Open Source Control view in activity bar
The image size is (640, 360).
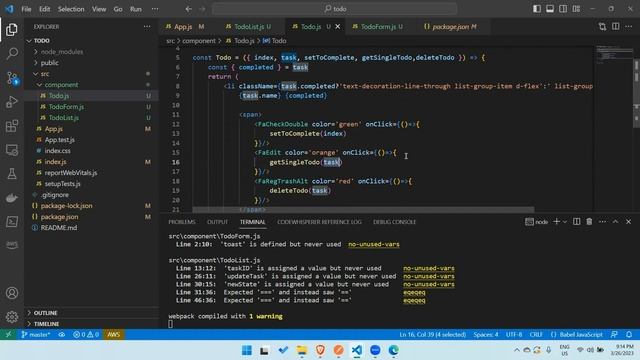[x=12, y=78]
